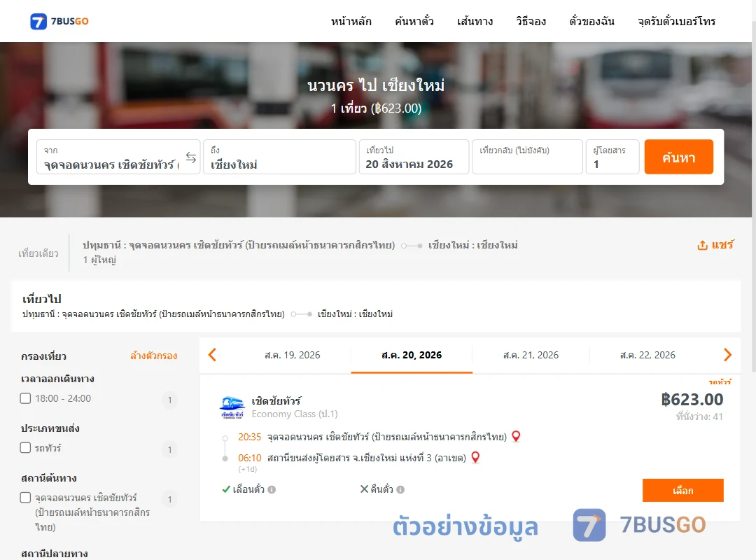756x560 pixels.
Task: Click info icon next to คืนตั๋ว
Action: [x=400, y=489]
